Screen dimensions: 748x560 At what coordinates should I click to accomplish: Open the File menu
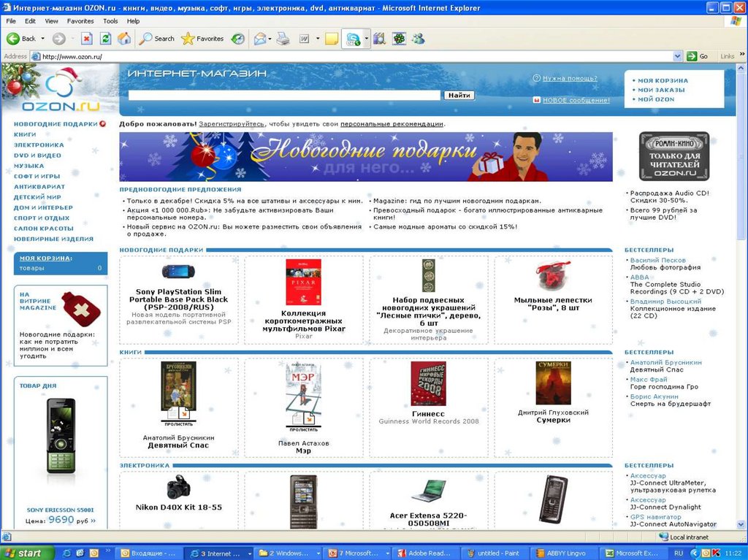(11, 21)
